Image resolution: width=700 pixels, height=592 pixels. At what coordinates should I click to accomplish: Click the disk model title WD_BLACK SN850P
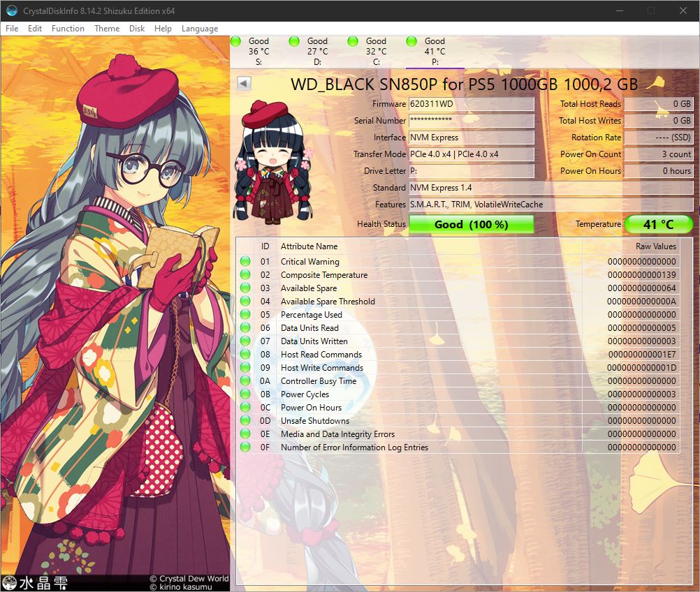click(x=465, y=84)
